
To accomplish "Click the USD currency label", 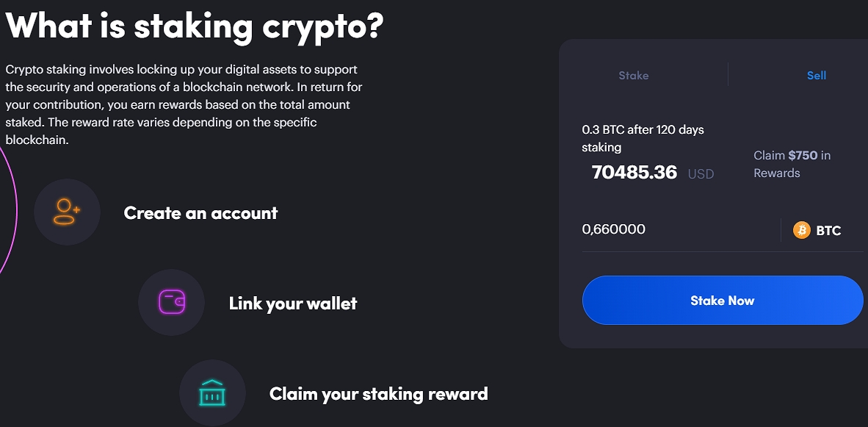I will click(x=701, y=174).
